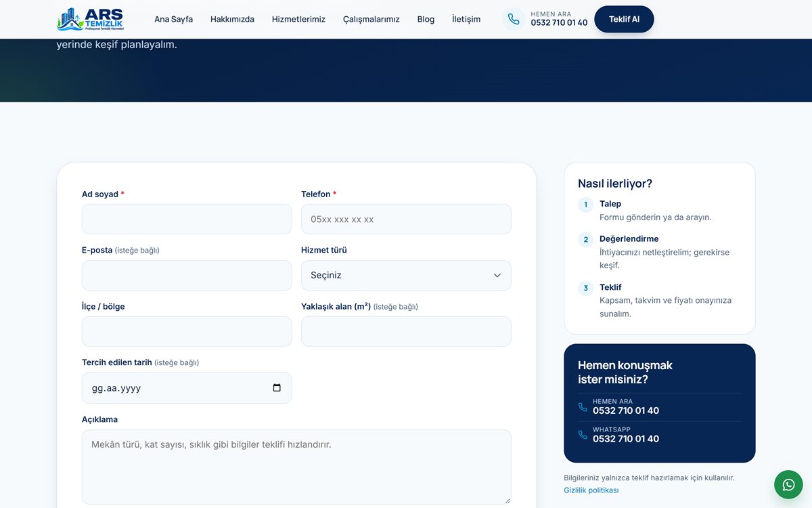This screenshot has height=508, width=812.
Task: Click step 3 circle next to Teklif
Action: click(585, 288)
